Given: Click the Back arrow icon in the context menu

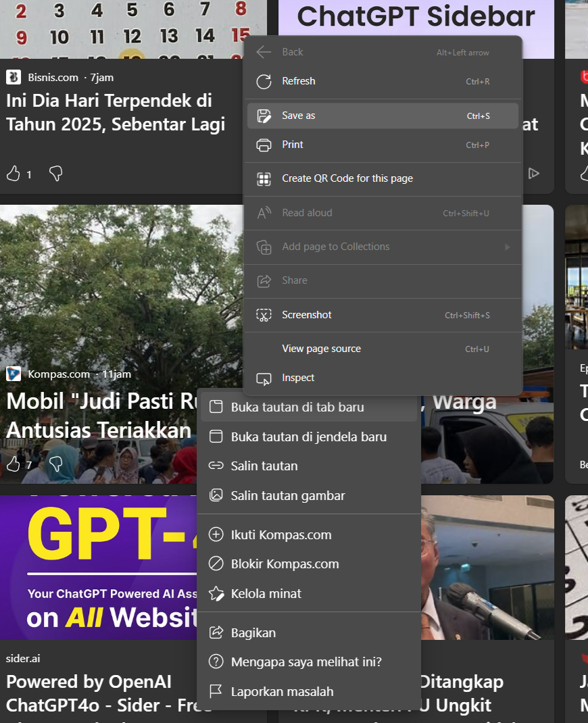Looking at the screenshot, I should point(264,52).
